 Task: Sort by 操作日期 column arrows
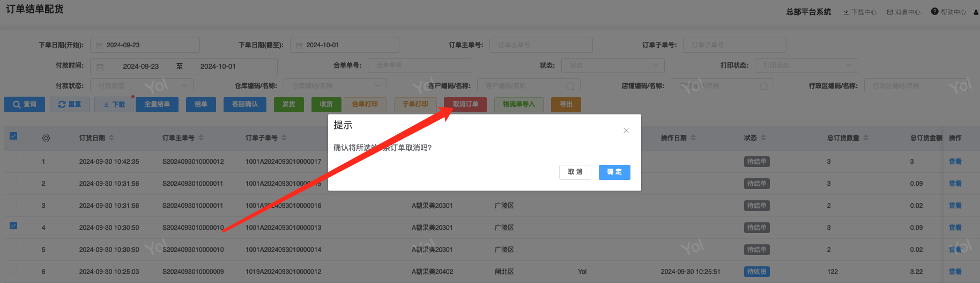(693, 138)
